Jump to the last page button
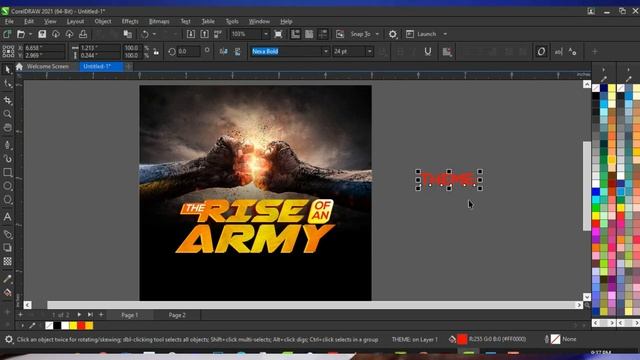 click(90, 315)
